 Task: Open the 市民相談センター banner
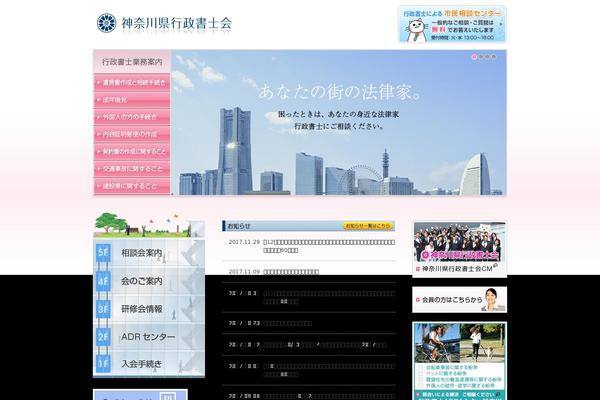click(452, 24)
